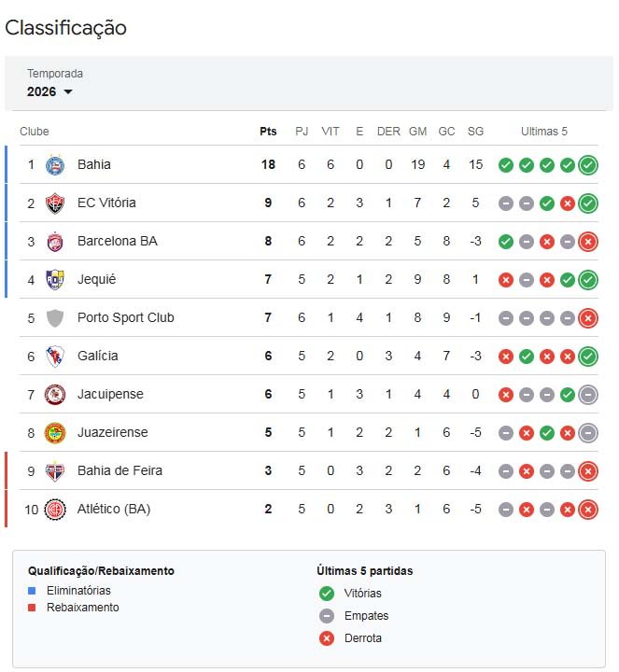The image size is (619, 672).
Task: Click the Galícia club crest
Action: (x=55, y=357)
